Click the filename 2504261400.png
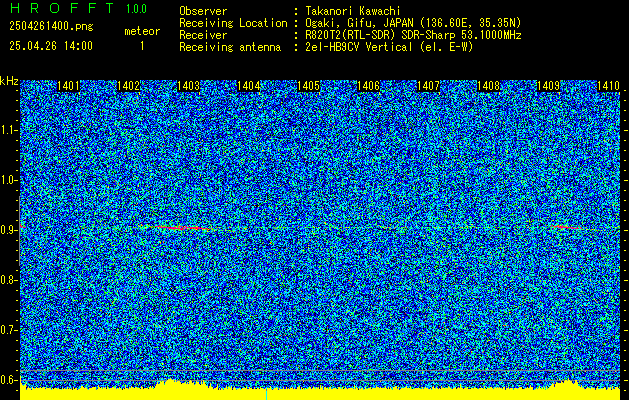Screen dimensions: 629x400 51,27
